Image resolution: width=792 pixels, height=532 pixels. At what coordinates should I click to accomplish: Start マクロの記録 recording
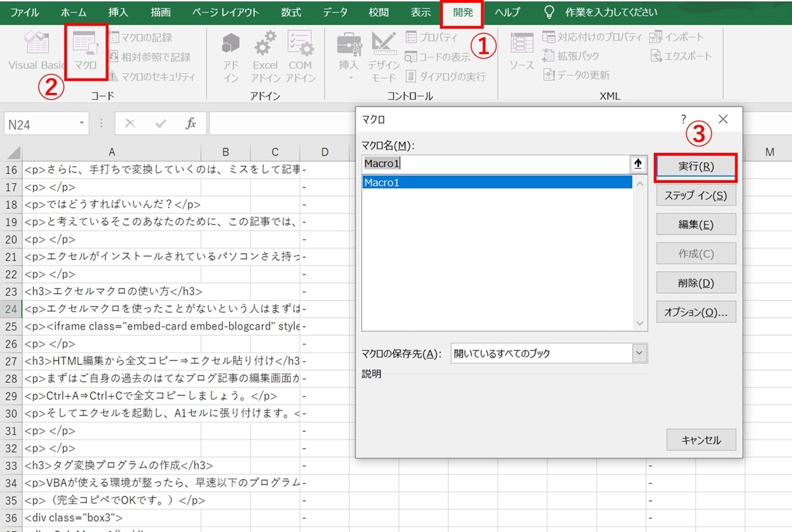140,38
